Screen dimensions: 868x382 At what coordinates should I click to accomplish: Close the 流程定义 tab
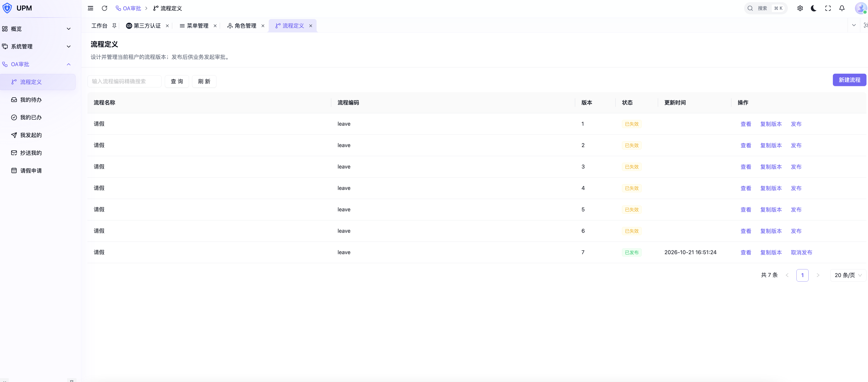(311, 25)
